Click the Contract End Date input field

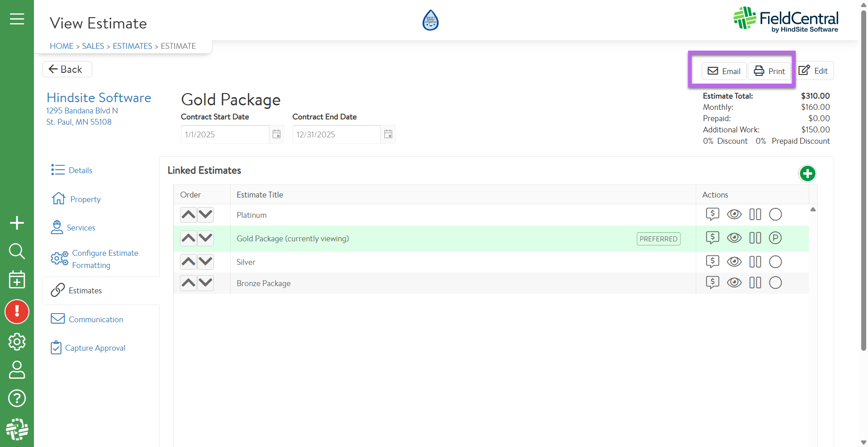pyautogui.click(x=336, y=134)
